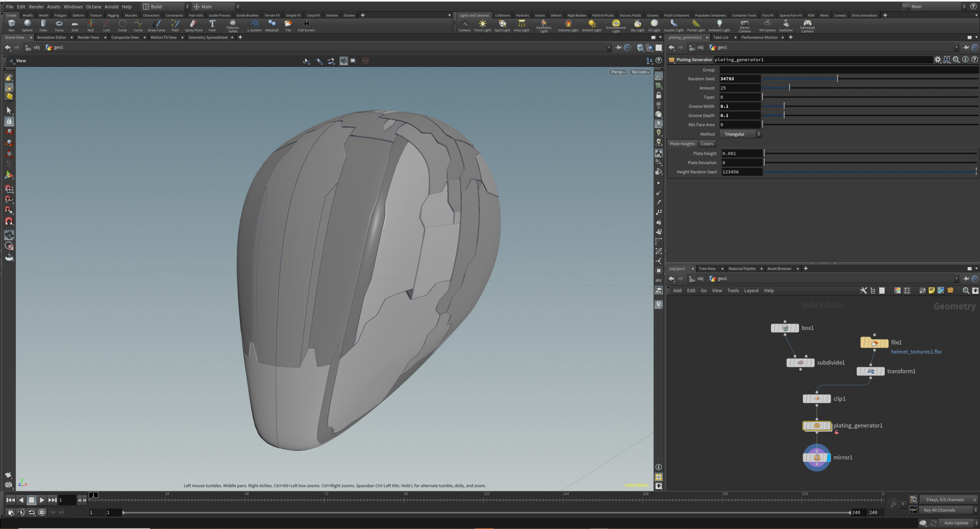
Task: Open the Octane menu
Action: [x=93, y=7]
